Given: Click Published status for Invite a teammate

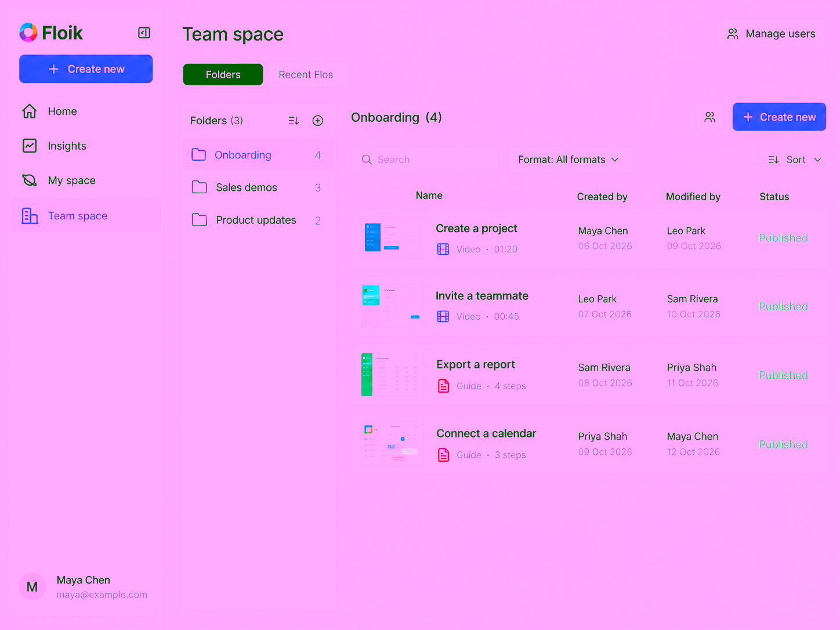Looking at the screenshot, I should pyautogui.click(x=783, y=306).
